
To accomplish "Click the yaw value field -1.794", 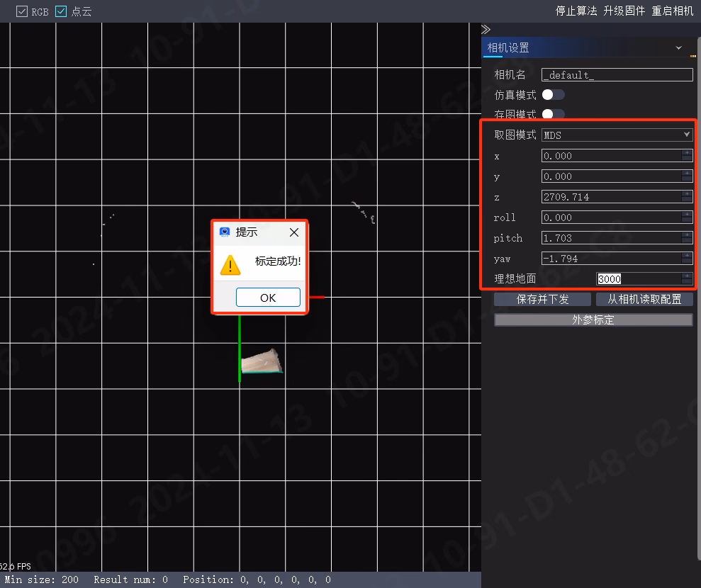I will click(611, 259).
